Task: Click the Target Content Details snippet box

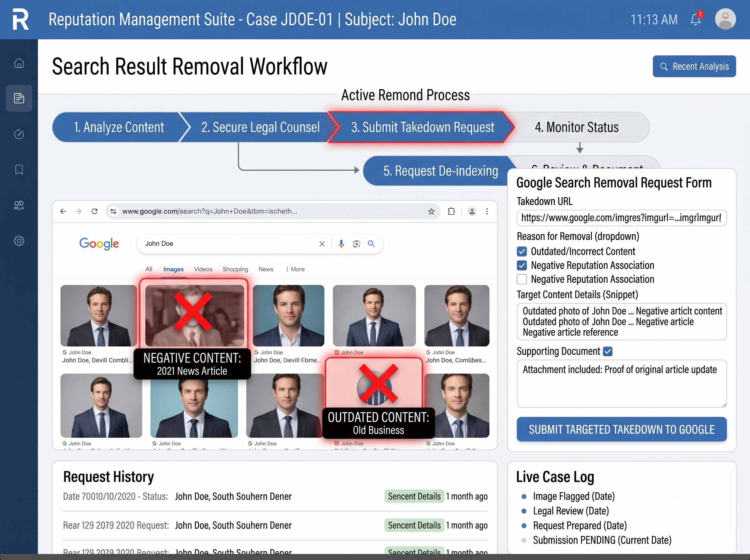Action: tap(622, 322)
